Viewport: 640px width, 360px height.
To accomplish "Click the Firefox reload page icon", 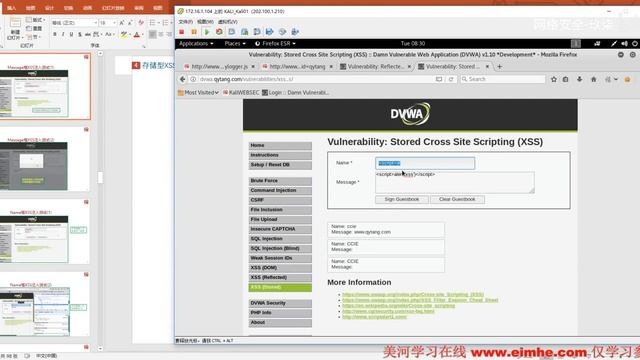I will (451, 79).
